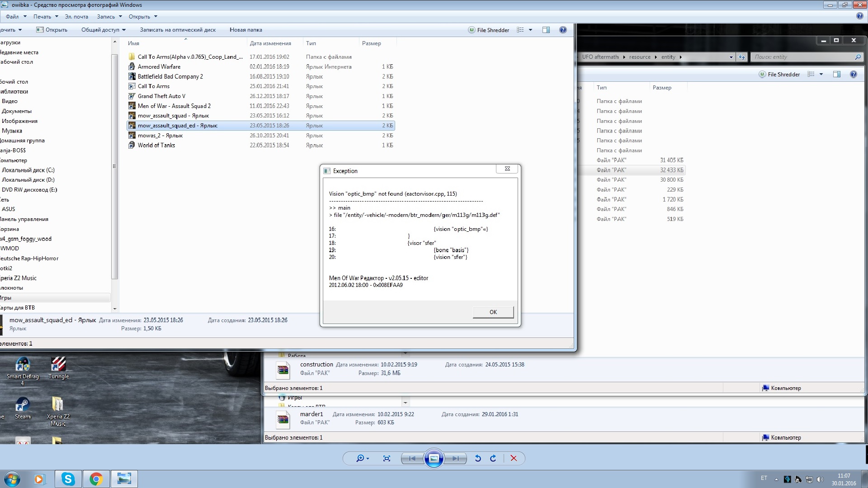The image size is (868, 488).
Task: Open Общий доступ dropdown
Action: click(x=103, y=30)
